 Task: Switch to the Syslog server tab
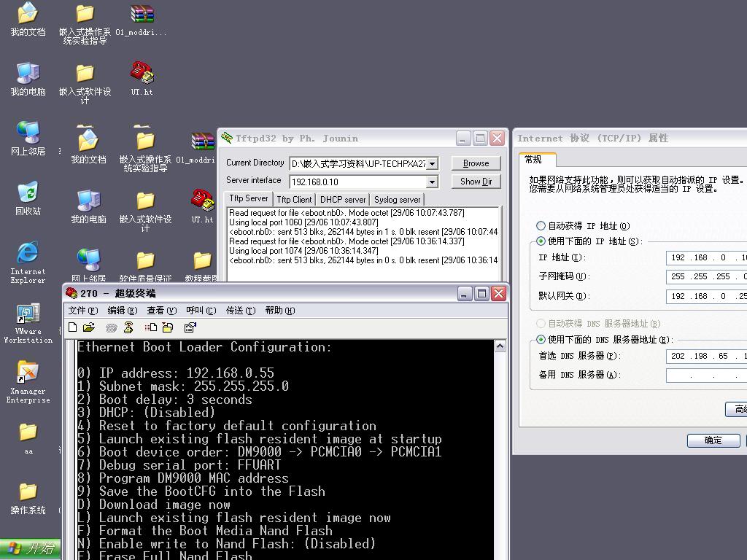[398, 200]
